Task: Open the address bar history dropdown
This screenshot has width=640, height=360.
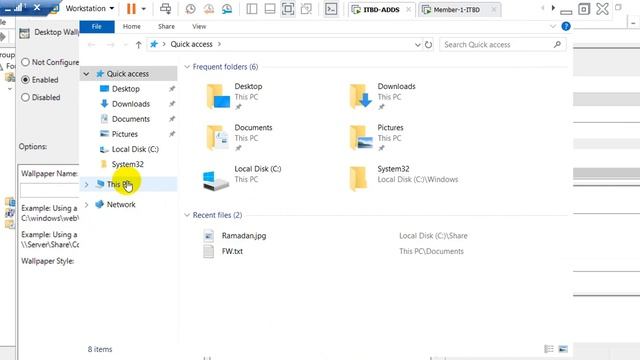Action: [418, 44]
